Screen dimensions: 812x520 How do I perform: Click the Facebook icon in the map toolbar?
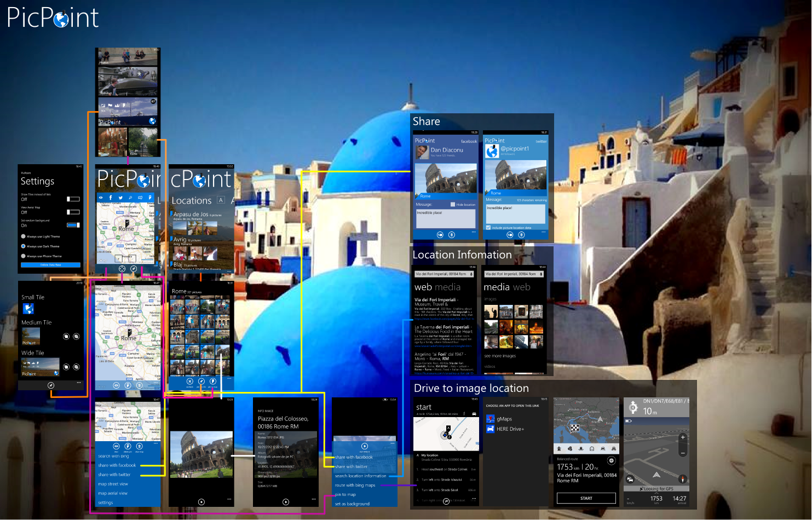111,198
